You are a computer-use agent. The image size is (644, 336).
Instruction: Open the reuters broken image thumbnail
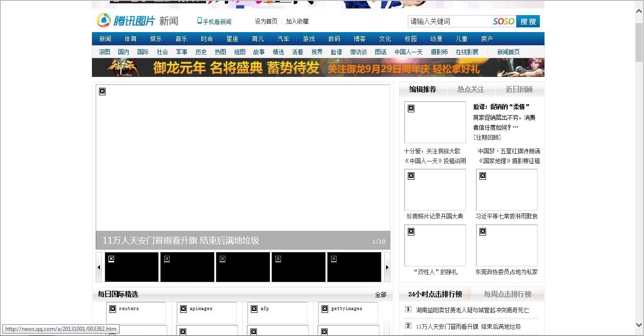pos(136,312)
